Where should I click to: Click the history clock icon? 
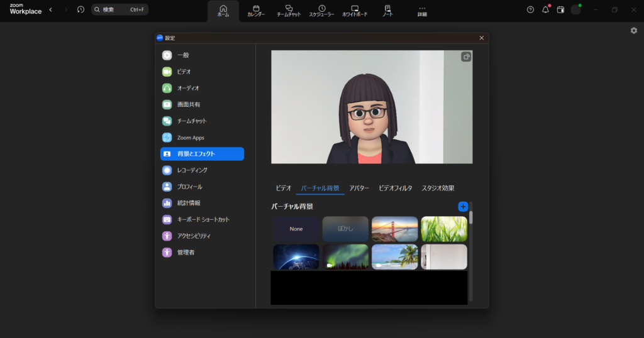point(80,9)
